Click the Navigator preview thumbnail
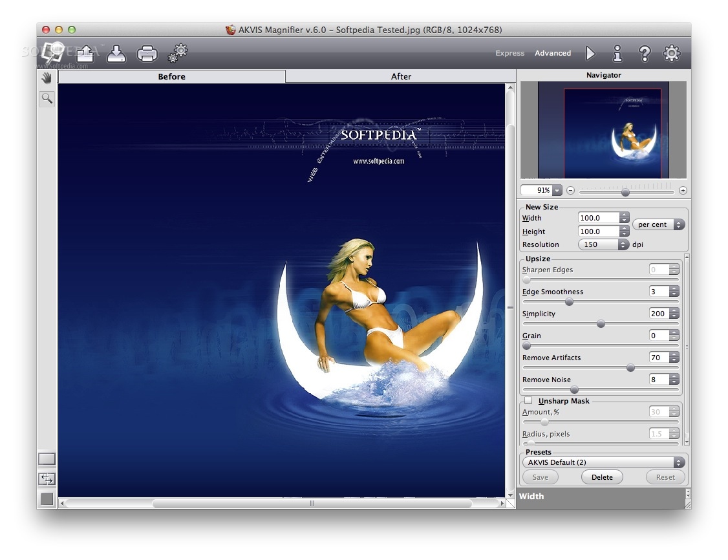This screenshot has width=728, height=560. (603, 128)
